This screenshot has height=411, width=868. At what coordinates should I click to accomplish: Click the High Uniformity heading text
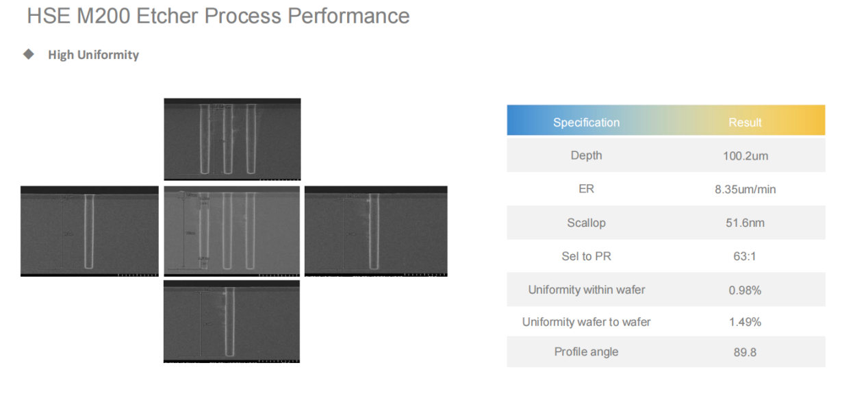(x=93, y=55)
